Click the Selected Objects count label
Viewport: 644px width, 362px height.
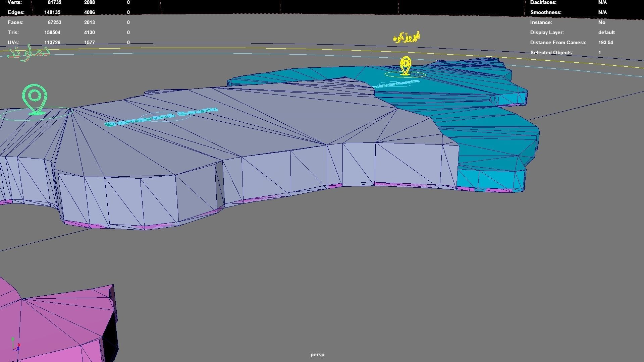tap(551, 53)
